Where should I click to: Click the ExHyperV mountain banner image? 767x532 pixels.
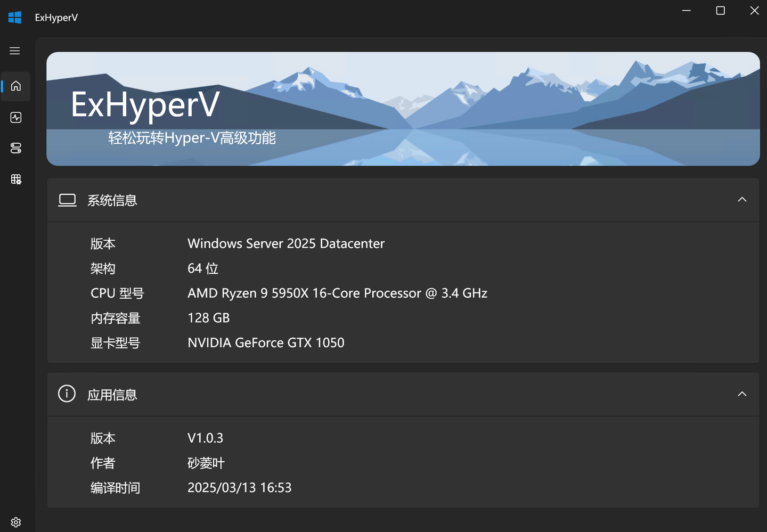404,108
